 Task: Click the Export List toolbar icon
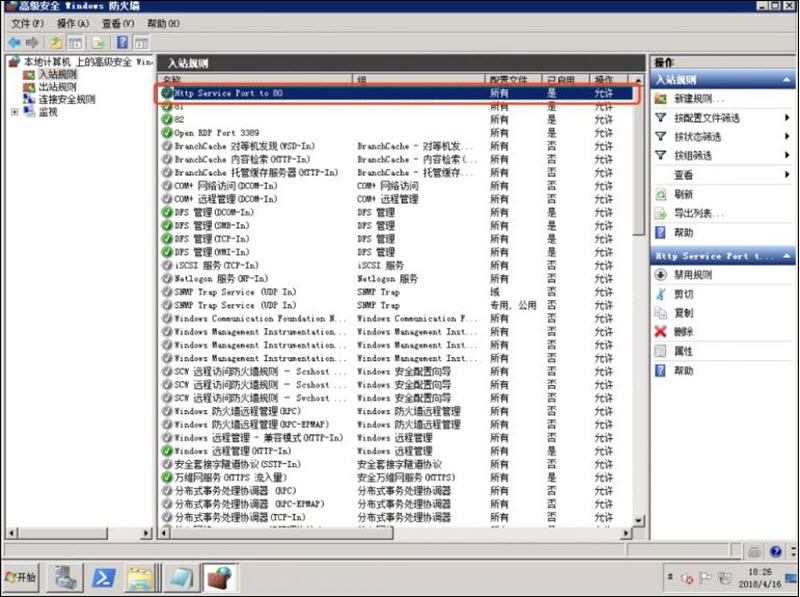[99, 43]
